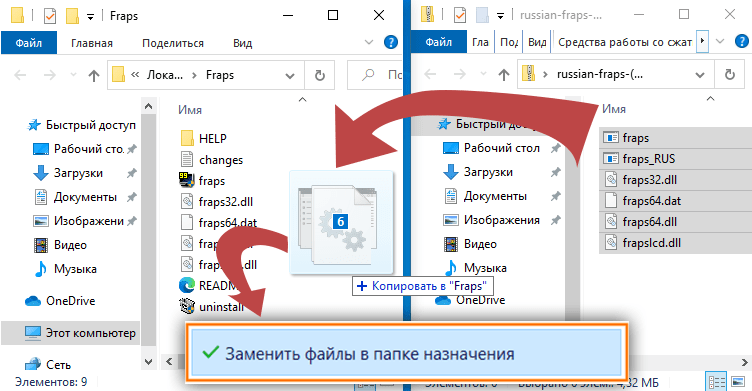Screen dimensions: 752x391
Task: Open Видео in Fraps window sidebar
Action: (61, 245)
